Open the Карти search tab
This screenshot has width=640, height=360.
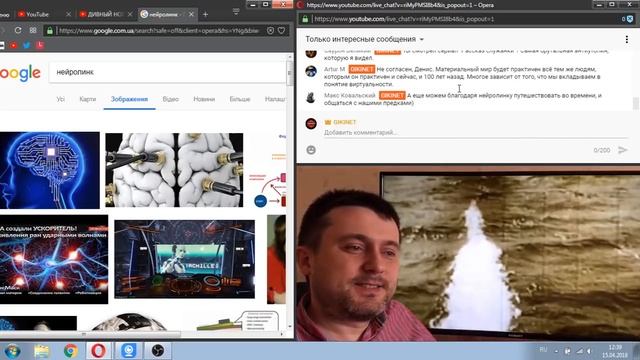tap(88, 99)
